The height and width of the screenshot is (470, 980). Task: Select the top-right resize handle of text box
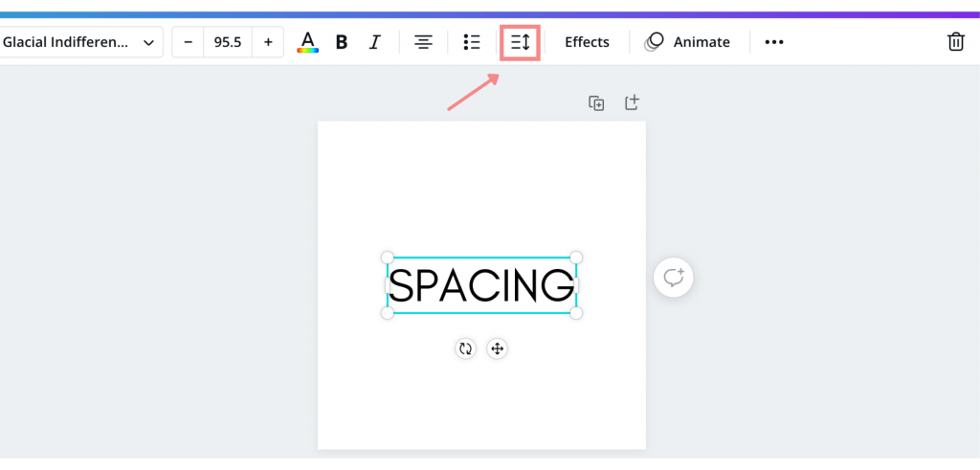tap(576, 257)
